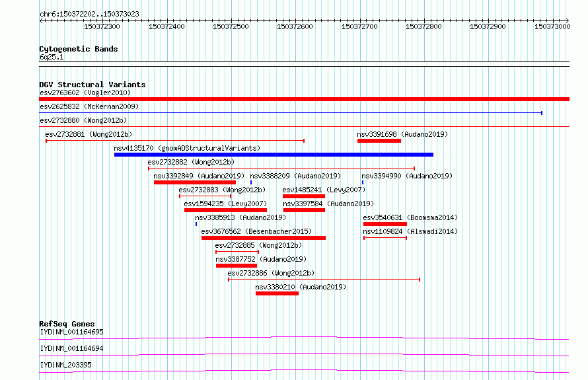Click ruler position 150372600
Image resolution: width=588 pixels, height=380 pixels.
pos(295,26)
